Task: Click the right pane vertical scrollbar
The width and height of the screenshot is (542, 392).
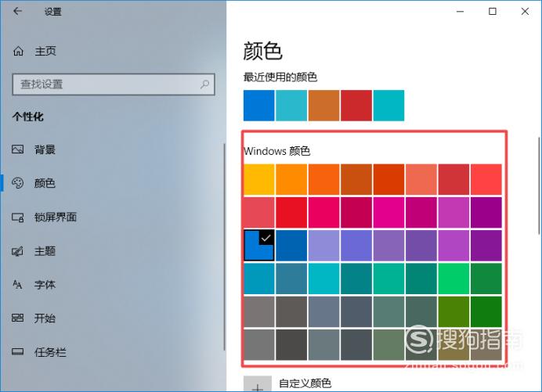Action: coord(539,185)
